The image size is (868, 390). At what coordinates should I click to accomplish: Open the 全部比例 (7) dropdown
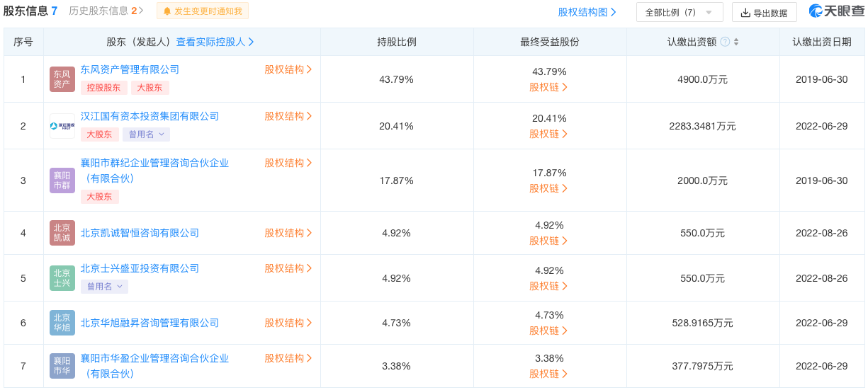679,12
